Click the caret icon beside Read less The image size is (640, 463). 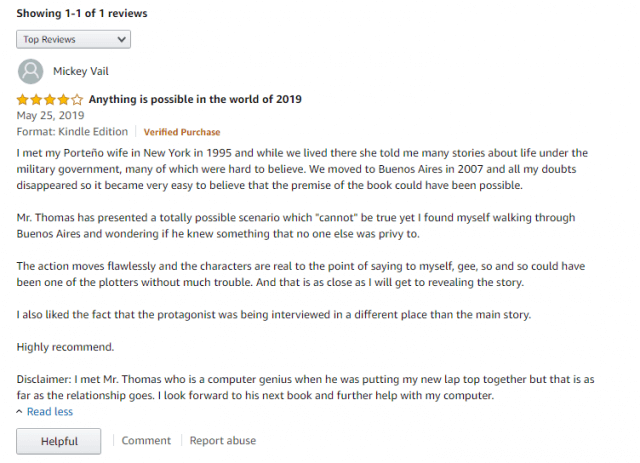pyautogui.click(x=19, y=412)
